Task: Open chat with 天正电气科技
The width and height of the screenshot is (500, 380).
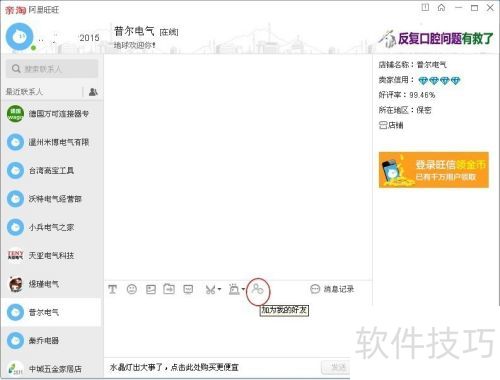Action: point(52,256)
